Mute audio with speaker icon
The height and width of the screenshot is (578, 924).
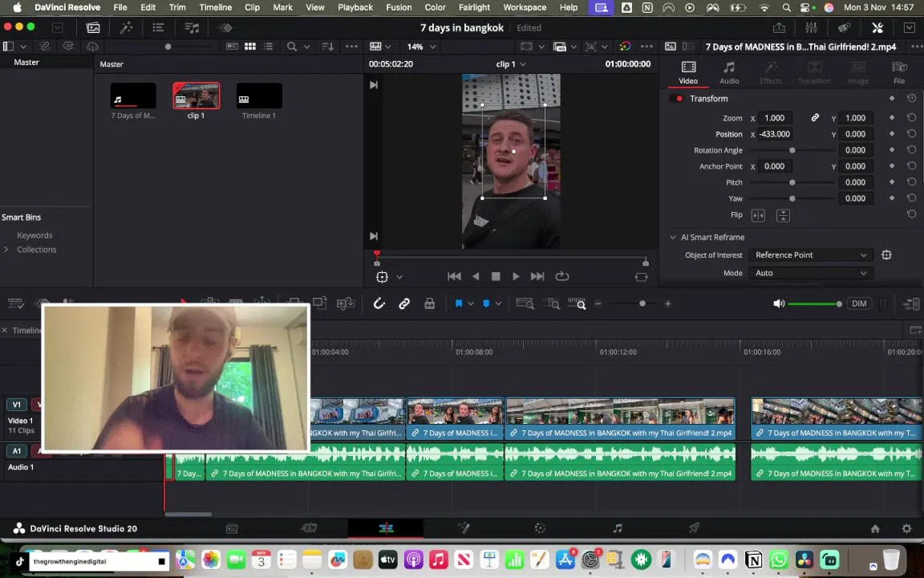pos(779,303)
